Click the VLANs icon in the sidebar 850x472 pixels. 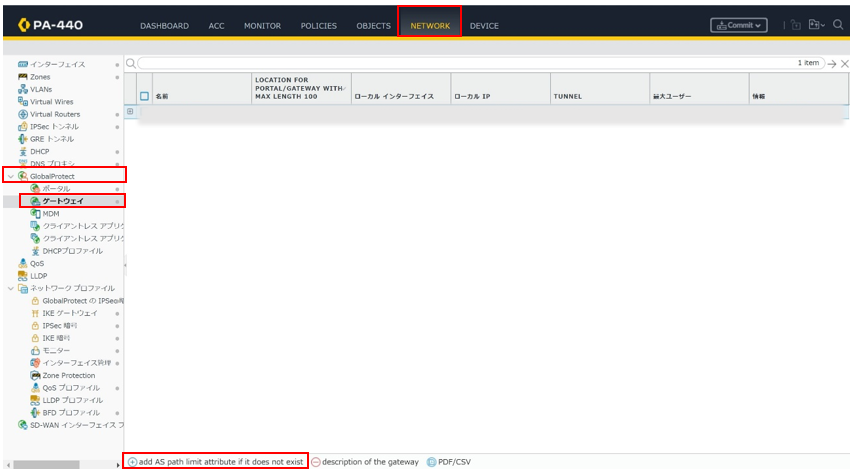pos(23,89)
